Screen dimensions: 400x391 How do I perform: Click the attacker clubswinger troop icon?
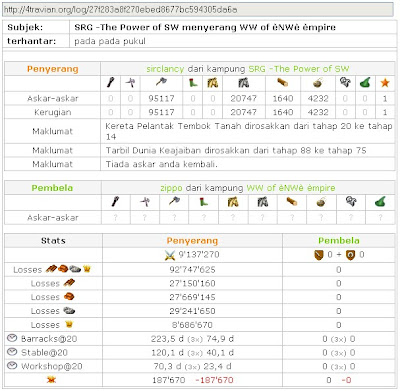(x=111, y=83)
